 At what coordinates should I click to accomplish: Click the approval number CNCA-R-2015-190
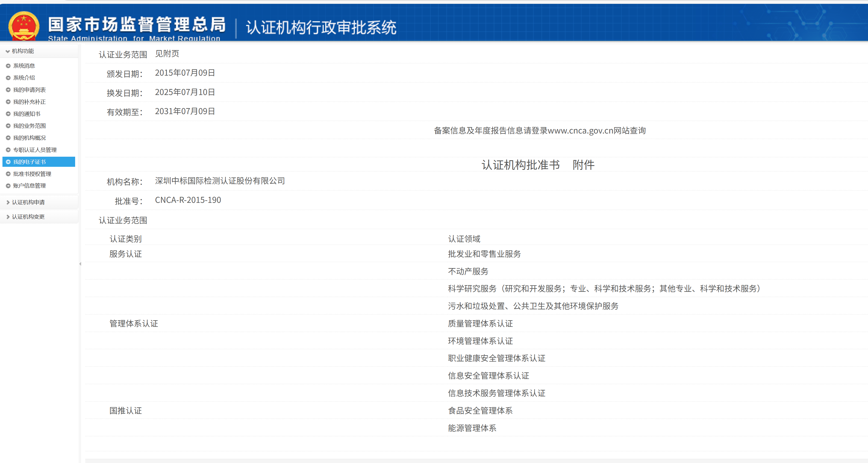[x=188, y=200]
